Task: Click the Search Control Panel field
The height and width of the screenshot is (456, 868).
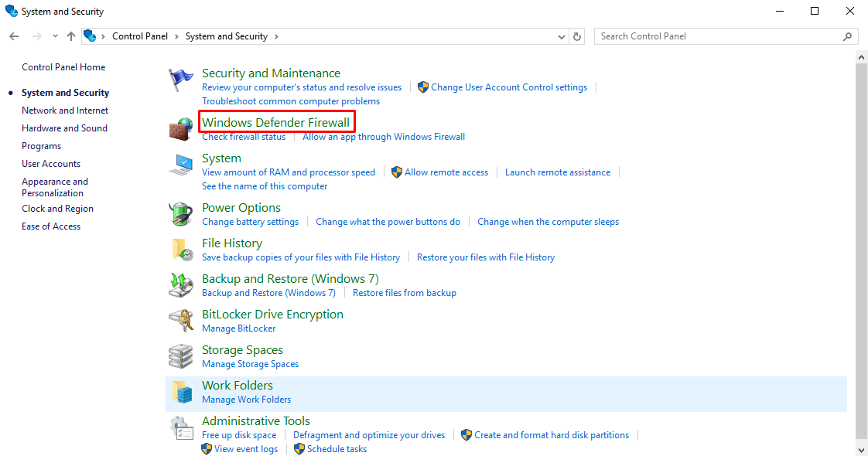Action: click(719, 36)
